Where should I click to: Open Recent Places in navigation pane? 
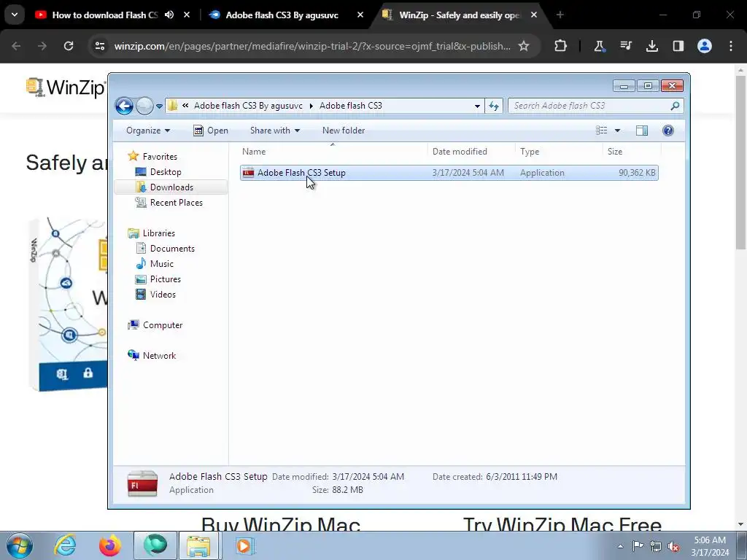[177, 203]
